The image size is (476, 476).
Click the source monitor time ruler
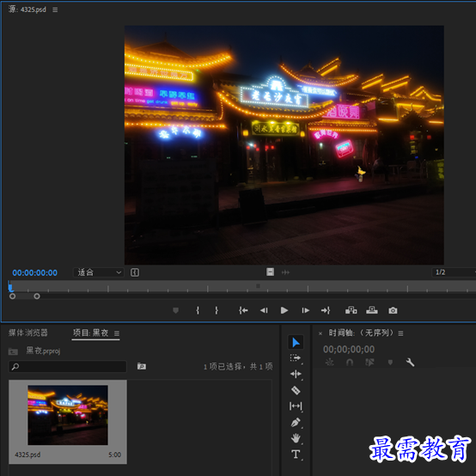point(242,286)
